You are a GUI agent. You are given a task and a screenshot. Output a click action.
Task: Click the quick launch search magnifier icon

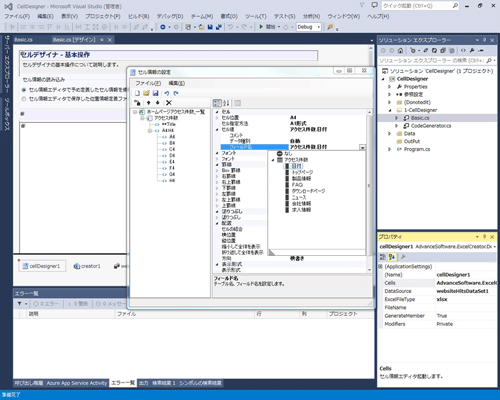coord(455,6)
